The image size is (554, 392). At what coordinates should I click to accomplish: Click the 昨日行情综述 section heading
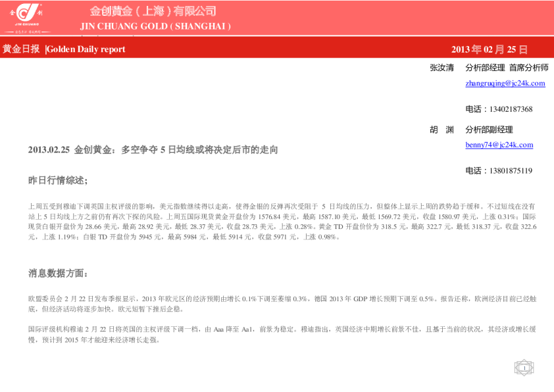[x=57, y=180]
